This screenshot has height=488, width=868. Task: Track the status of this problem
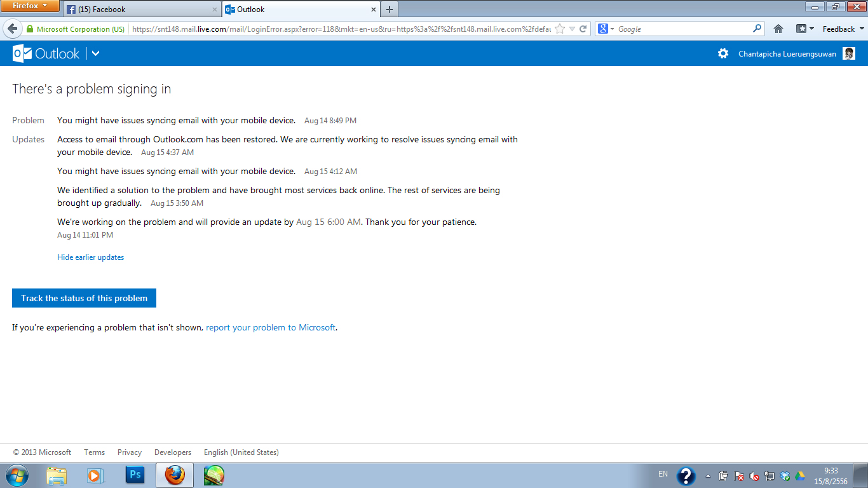click(x=84, y=298)
